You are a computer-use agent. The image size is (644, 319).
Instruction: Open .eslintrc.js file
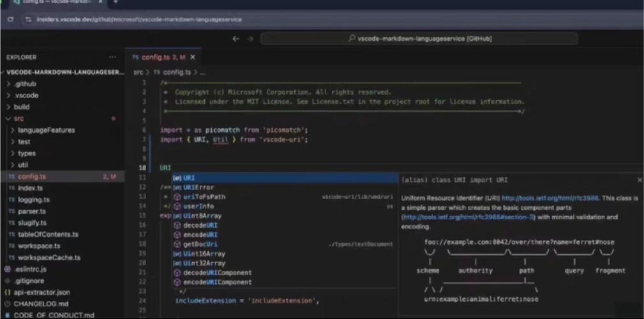pos(63,269)
